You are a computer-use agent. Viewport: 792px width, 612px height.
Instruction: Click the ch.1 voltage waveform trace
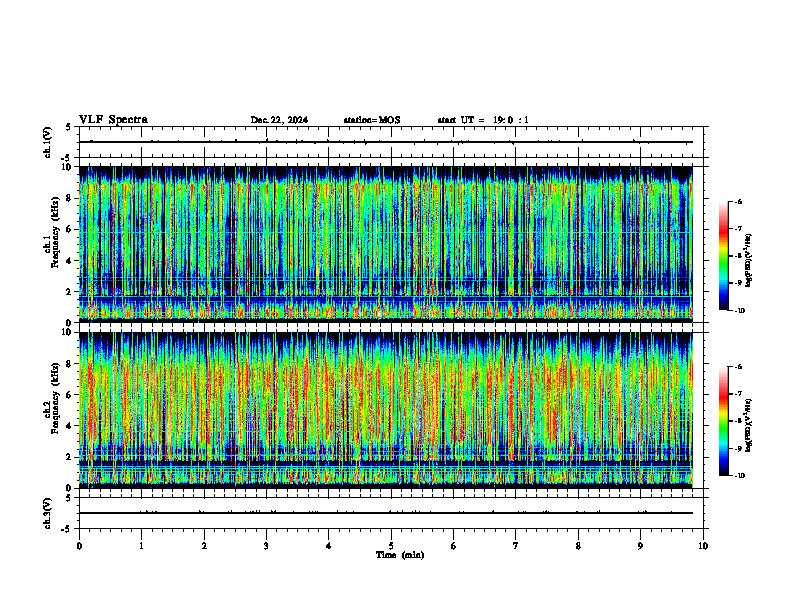386,142
